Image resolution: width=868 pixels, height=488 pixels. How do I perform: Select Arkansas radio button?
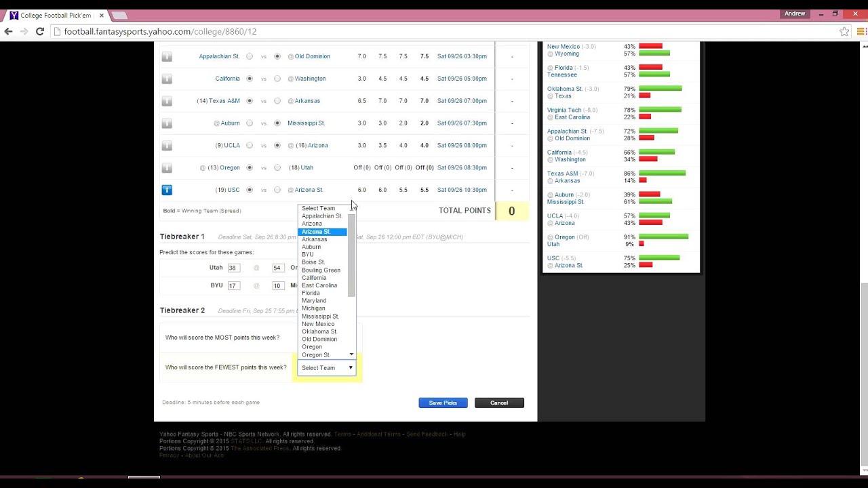point(277,101)
